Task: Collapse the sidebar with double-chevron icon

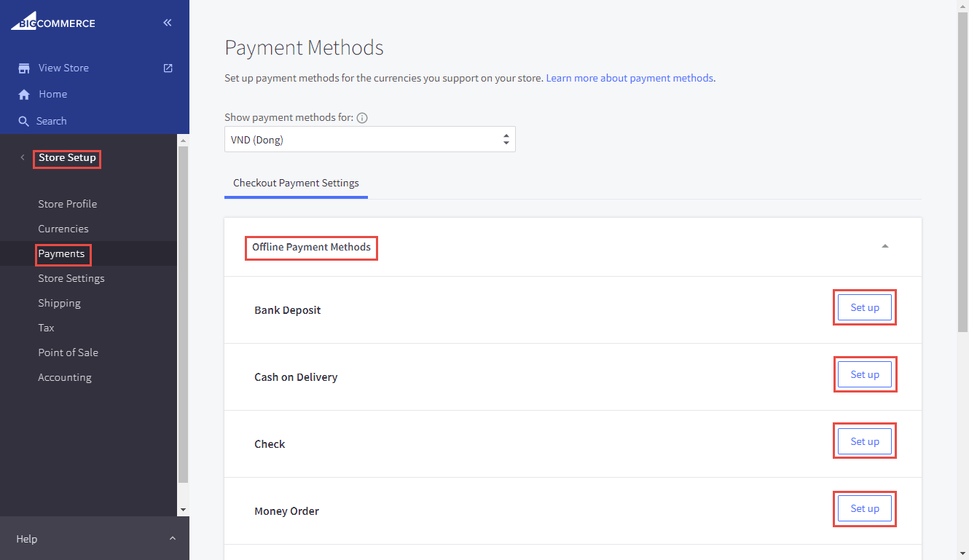Action: click(168, 23)
